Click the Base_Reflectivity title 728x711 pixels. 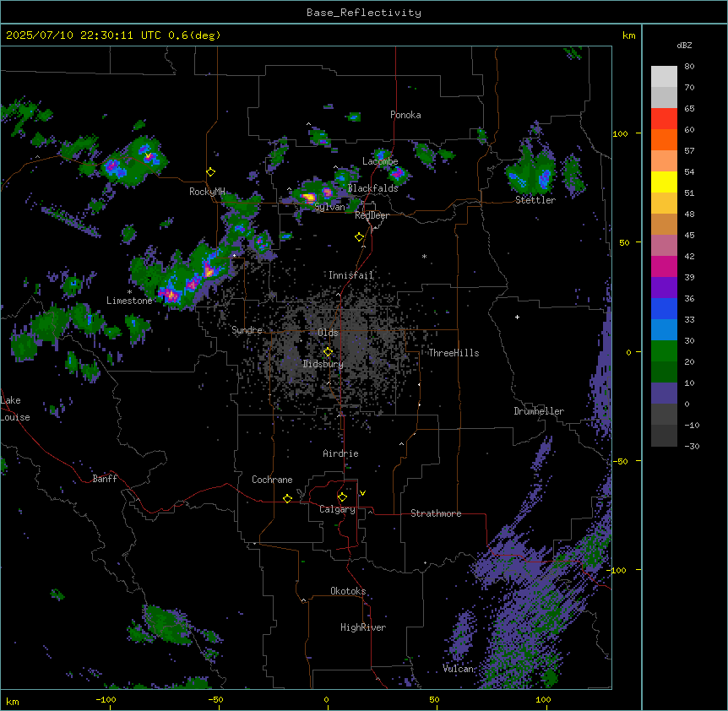click(x=364, y=13)
